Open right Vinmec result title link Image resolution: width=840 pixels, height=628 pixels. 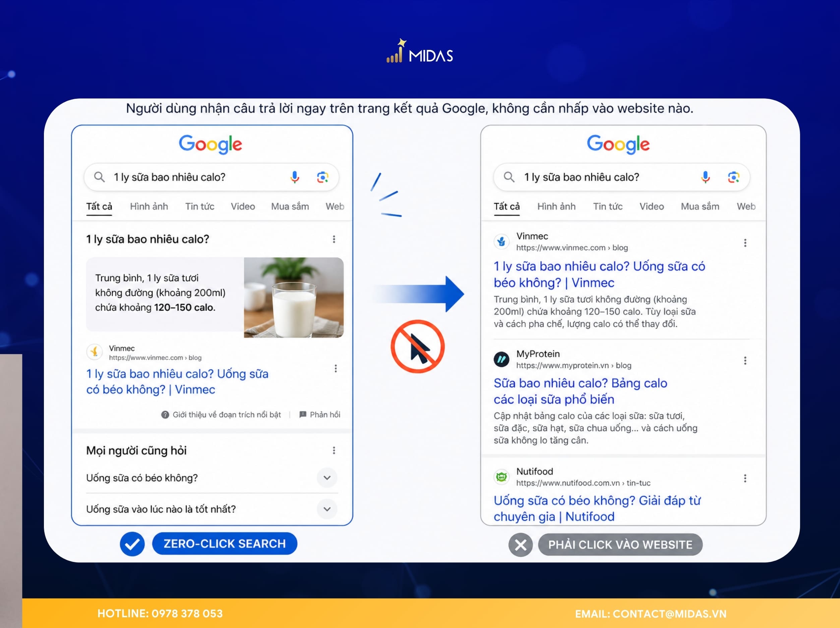(x=599, y=274)
